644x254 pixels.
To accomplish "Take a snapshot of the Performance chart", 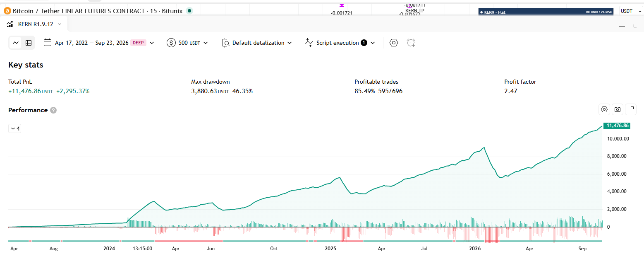I will point(618,109).
